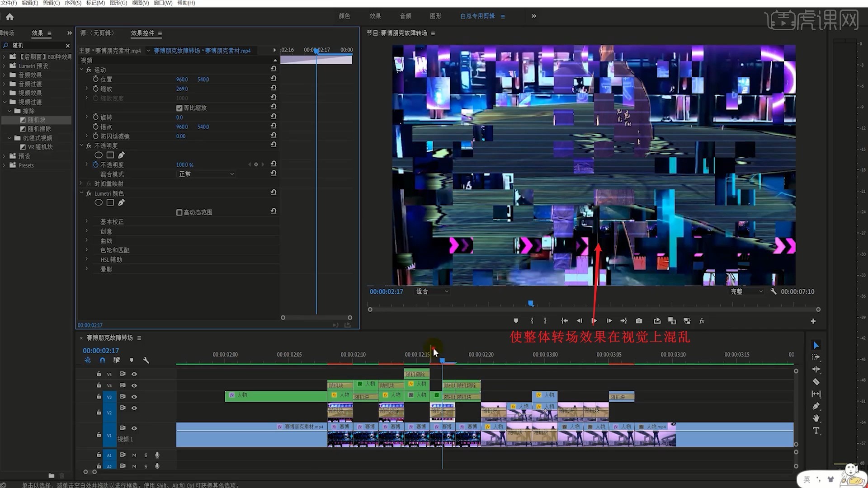Open the zoom level Fit dropdown
868x488 pixels.
[432, 291]
